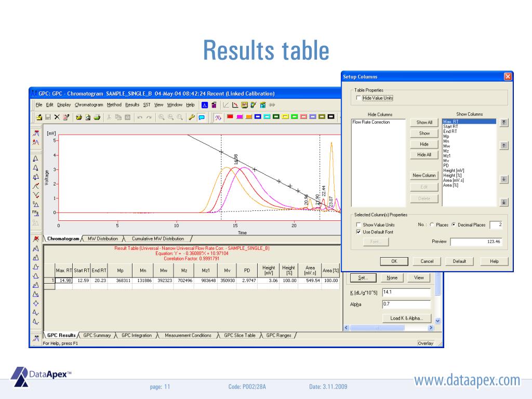Move selected column down one arrow button

[504, 179]
